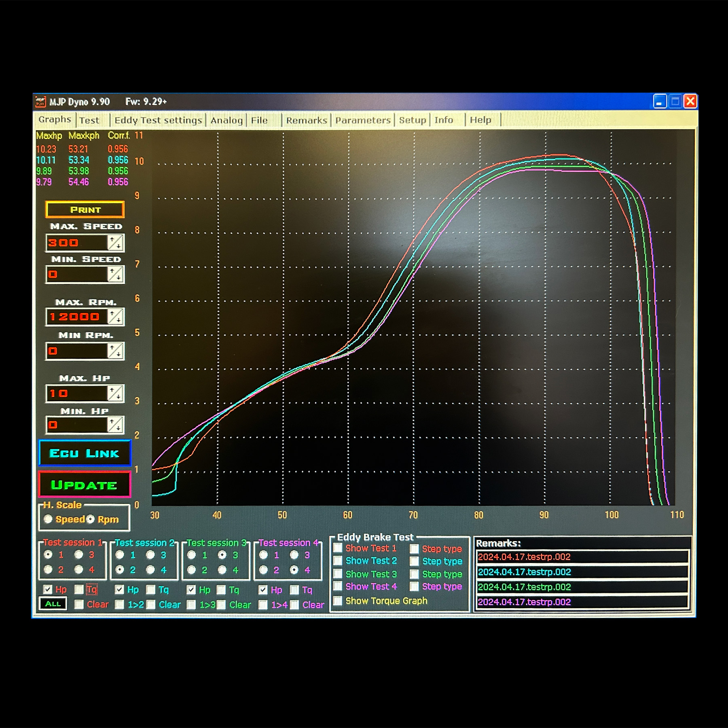The height and width of the screenshot is (728, 728).
Task: Click the green Update button
Action: [x=85, y=485]
